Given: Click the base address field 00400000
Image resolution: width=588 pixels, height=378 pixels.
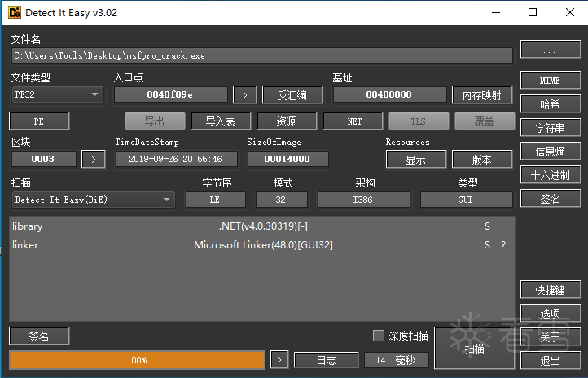Looking at the screenshot, I should [x=389, y=94].
